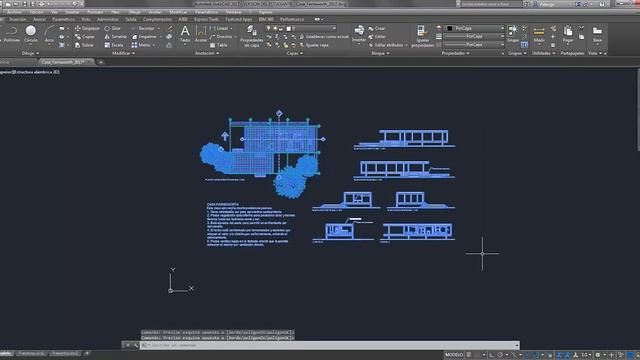Toggle workspace switching gear in status bar
This screenshot has width=640, height=360.
pos(598,355)
